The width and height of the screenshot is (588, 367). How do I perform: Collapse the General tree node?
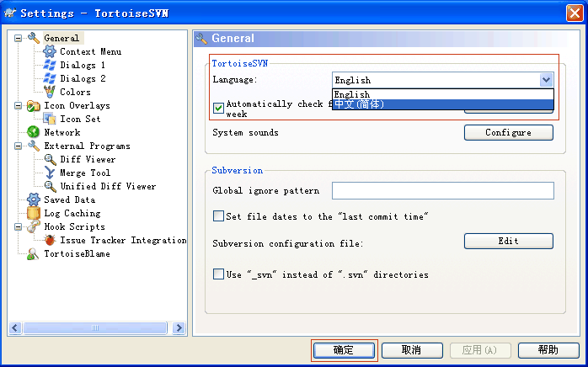coord(18,38)
